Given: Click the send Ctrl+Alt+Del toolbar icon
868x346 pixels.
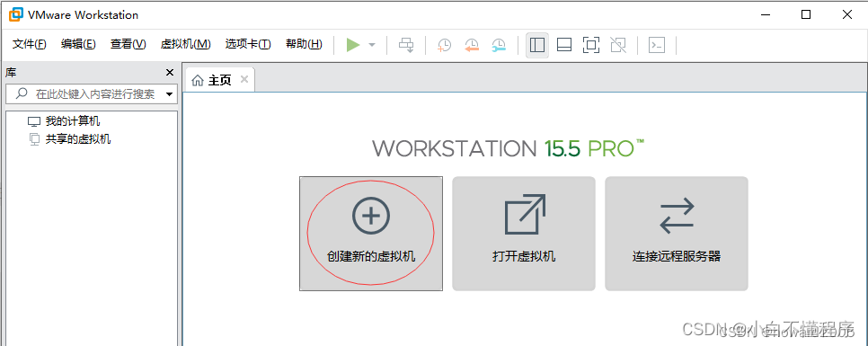Looking at the screenshot, I should click(x=407, y=46).
